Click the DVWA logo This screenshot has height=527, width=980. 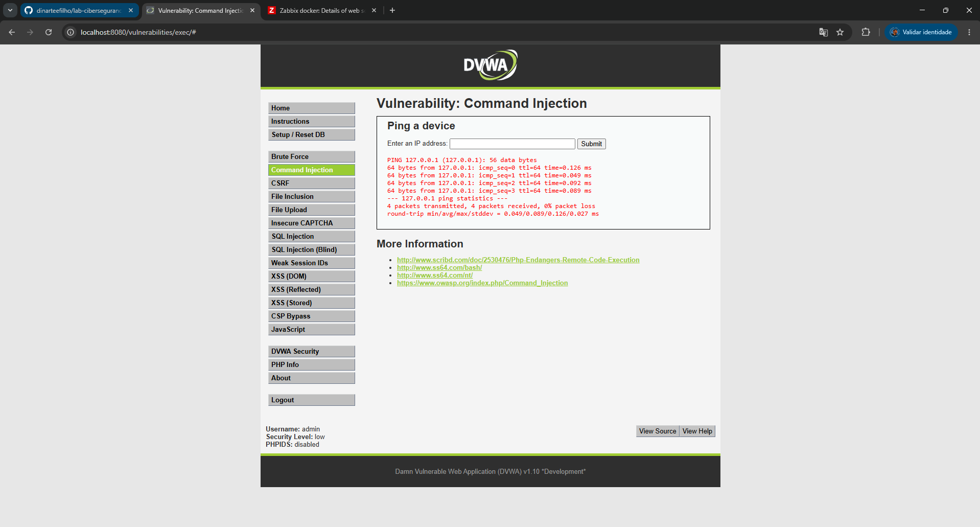click(491, 65)
